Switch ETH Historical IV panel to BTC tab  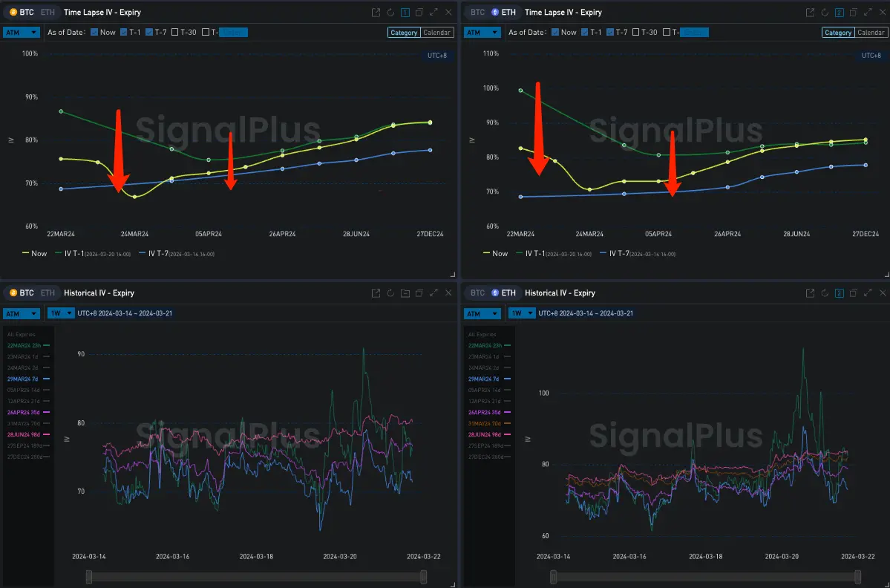tap(478, 293)
